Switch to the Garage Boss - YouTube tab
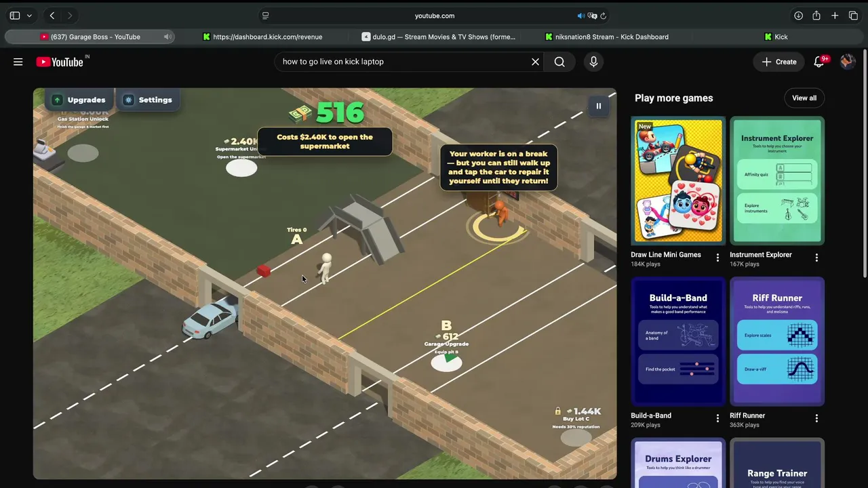The image size is (868, 488). (90, 37)
